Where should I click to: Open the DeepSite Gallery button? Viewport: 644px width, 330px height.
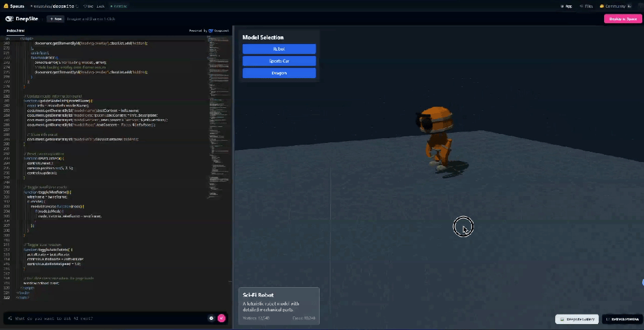click(x=577, y=319)
